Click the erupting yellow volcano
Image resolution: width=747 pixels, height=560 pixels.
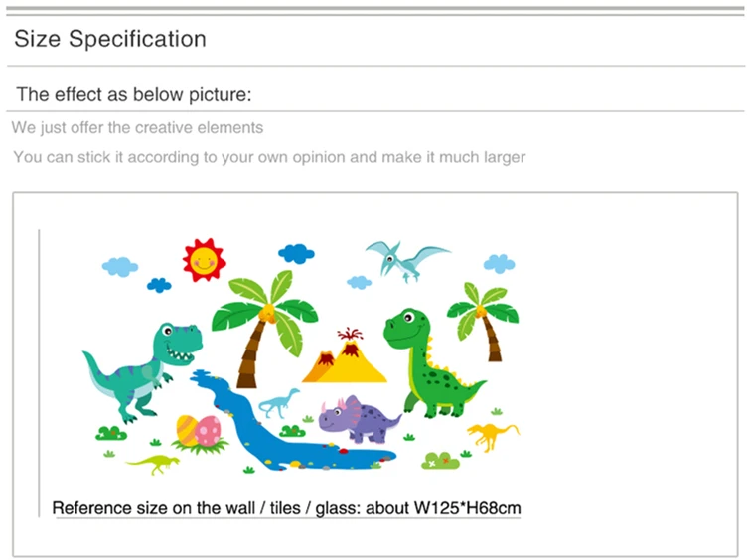[345, 355]
